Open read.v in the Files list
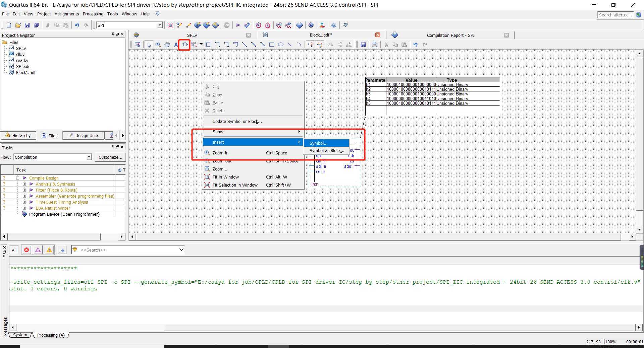This screenshot has width=644, height=348. pyautogui.click(x=22, y=60)
